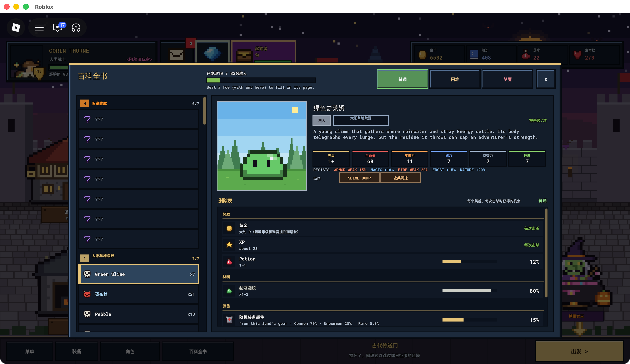This screenshot has height=364, width=630.
Task: Switch to 梦魇 difficulty tab
Action: click(507, 79)
